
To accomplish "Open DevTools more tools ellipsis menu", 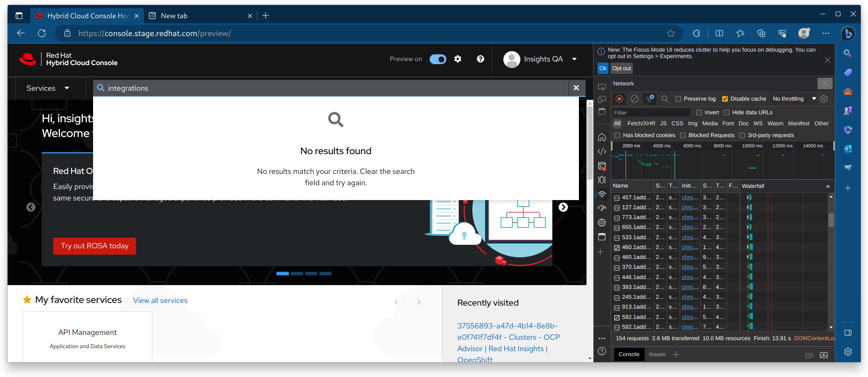I will click(602, 338).
